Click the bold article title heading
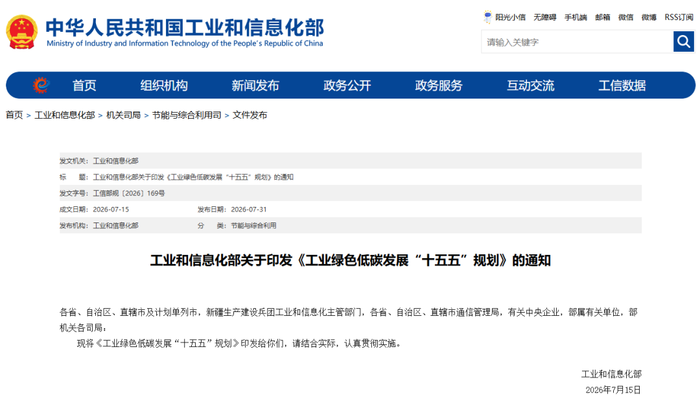 pos(350,260)
